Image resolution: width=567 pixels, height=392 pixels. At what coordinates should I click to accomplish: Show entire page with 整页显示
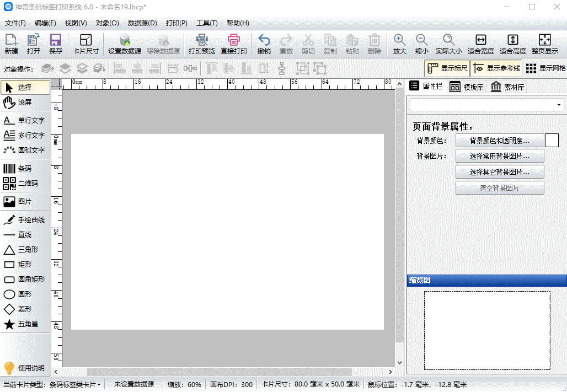coord(544,44)
